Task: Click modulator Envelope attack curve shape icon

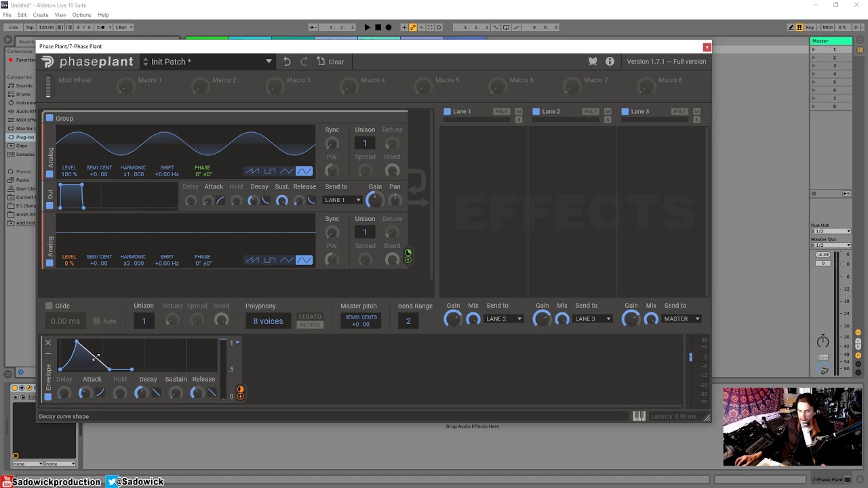Action: (x=100, y=393)
